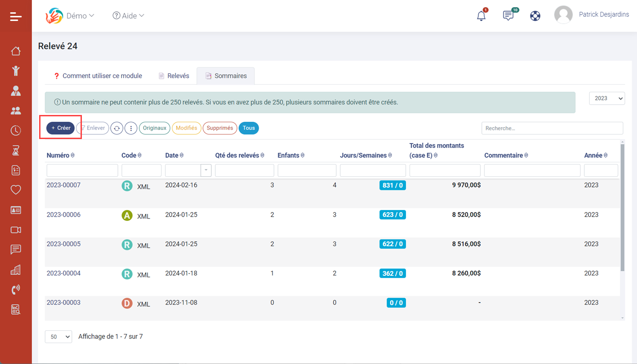
Task: Click the amount 8 520,00$
Action: pos(466,214)
